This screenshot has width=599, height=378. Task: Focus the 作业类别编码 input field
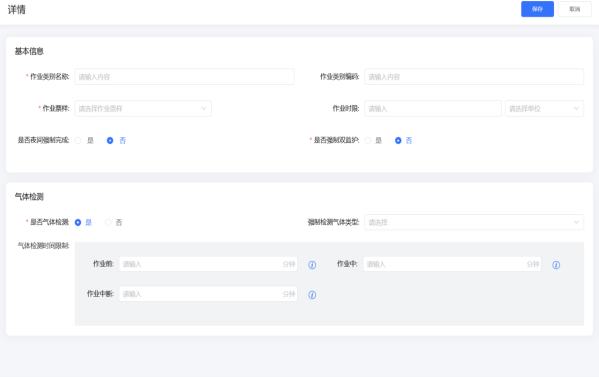point(474,77)
